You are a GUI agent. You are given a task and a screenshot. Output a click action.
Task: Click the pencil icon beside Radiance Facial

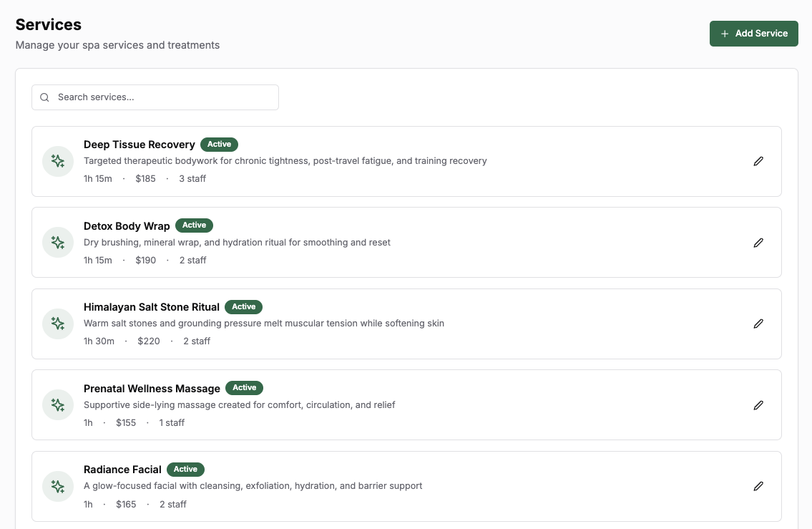758,486
